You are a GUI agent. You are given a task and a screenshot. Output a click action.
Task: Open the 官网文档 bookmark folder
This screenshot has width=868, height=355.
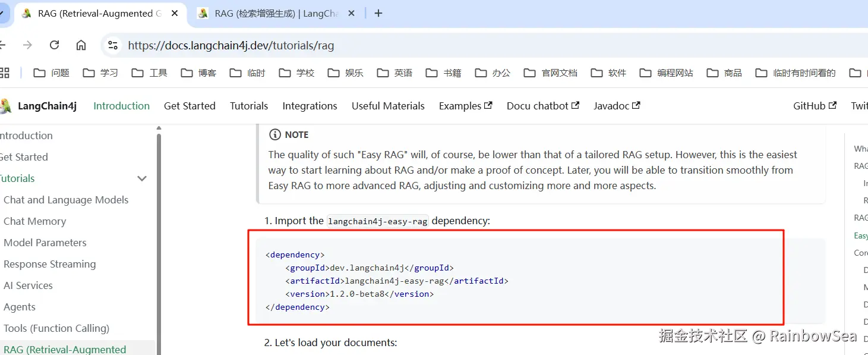(551, 73)
